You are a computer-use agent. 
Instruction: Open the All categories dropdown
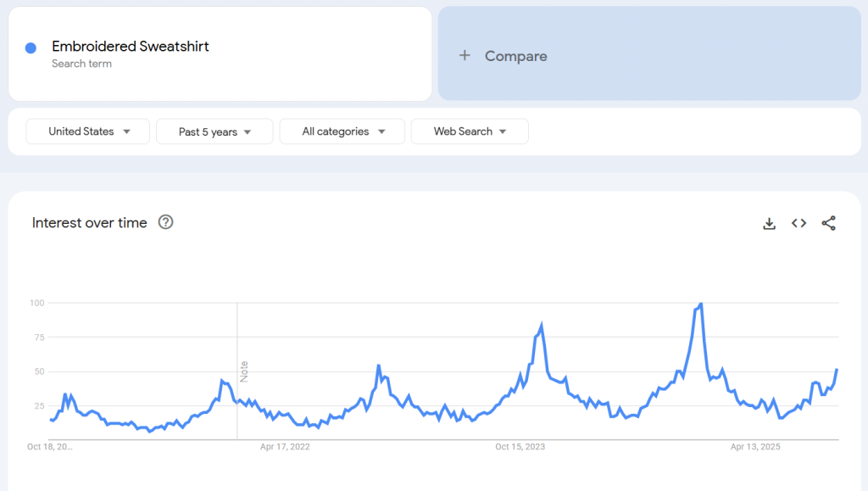coord(342,131)
